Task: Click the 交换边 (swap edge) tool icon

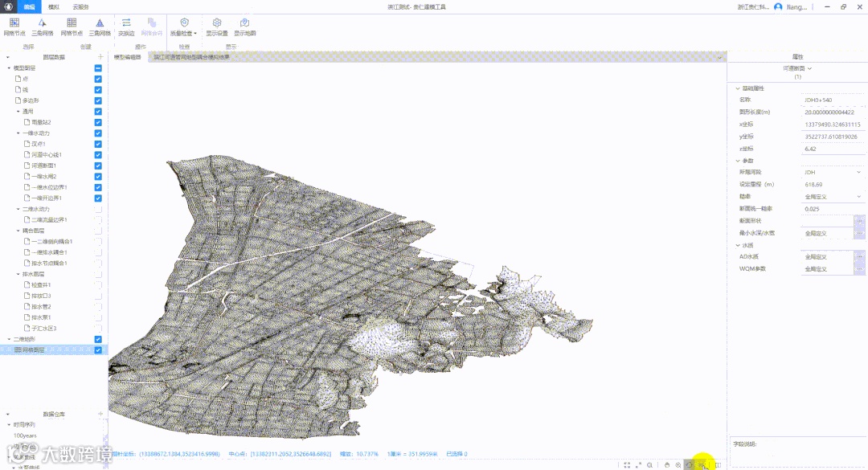Action: pyautogui.click(x=126, y=23)
